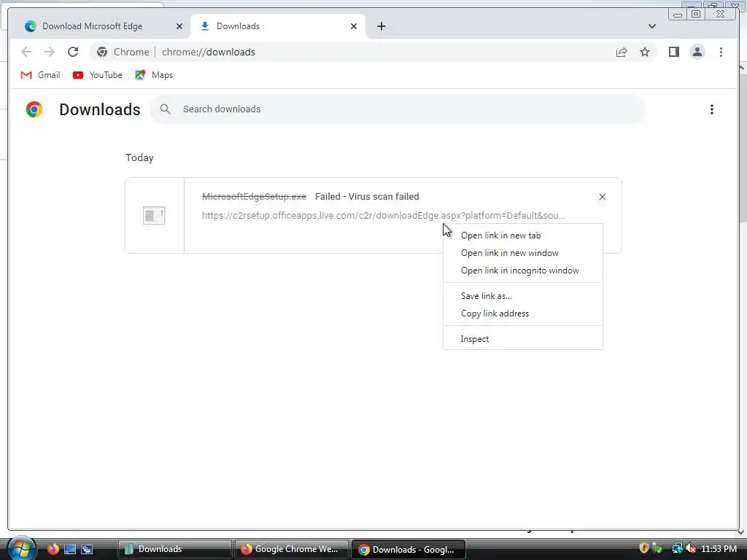Close the Downloads tab
Screen dimensions: 747x560
(354, 26)
